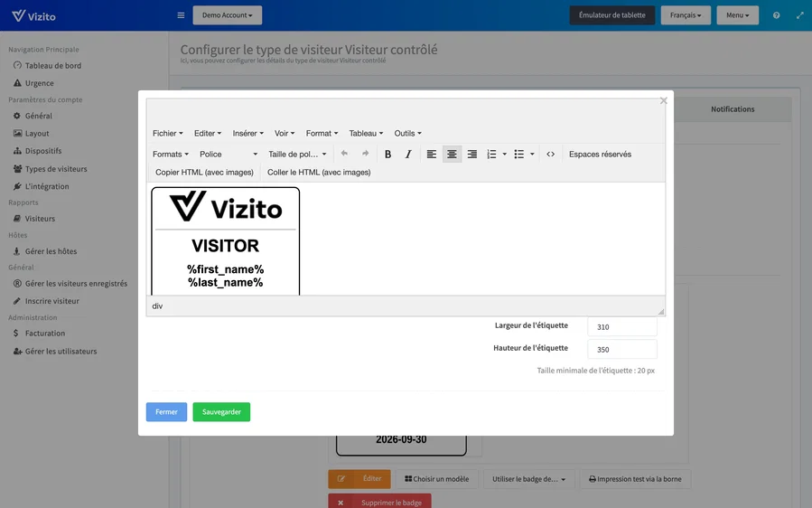Open Gérer les hôtes page
The image size is (812, 508).
(45, 251)
